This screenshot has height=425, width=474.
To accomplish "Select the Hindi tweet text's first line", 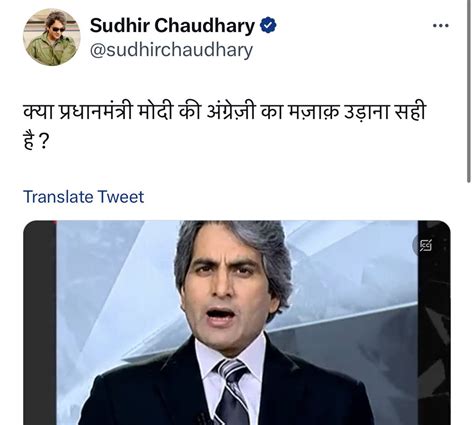I will point(225,112).
